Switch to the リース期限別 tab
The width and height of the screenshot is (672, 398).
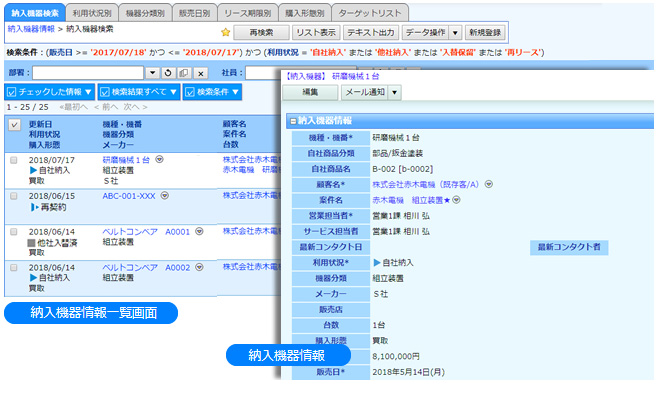248,13
